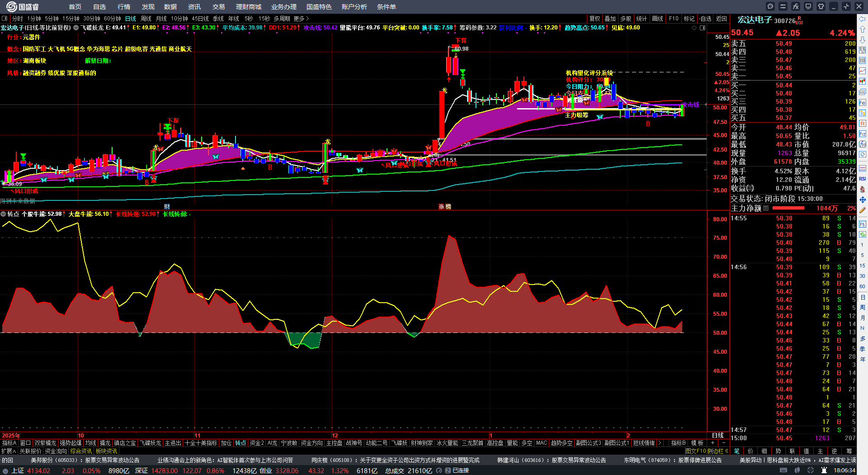
Task: Open the trend line chart sidebar icon
Action: tap(863, 71)
